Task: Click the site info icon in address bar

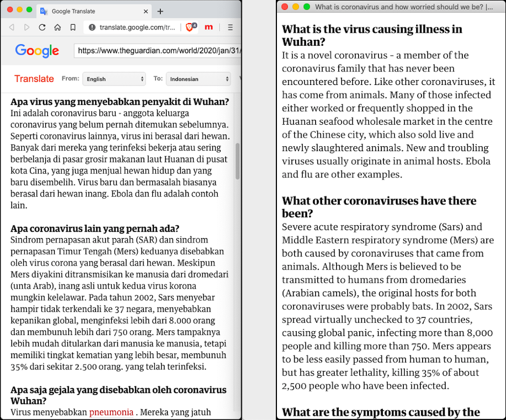Action: 92,27
